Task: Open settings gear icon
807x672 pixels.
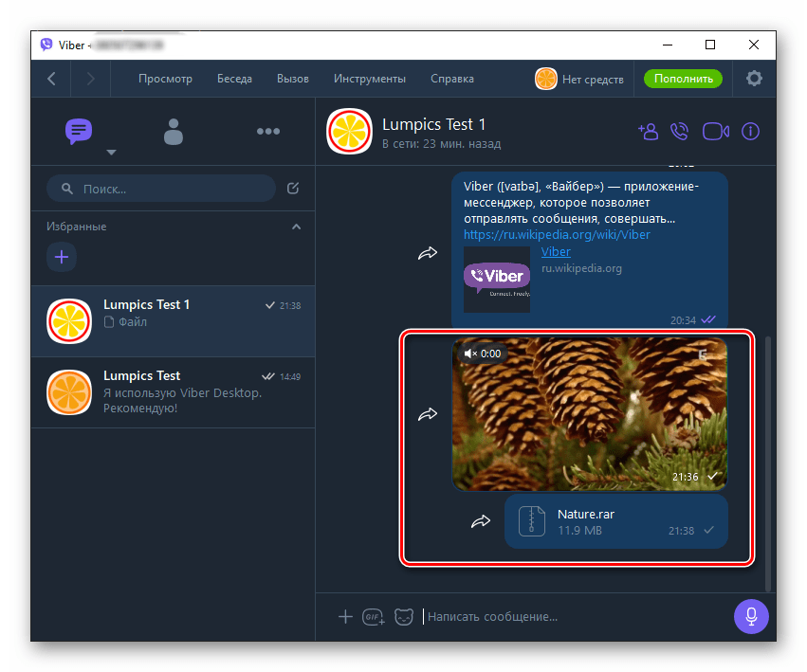Action: (x=754, y=79)
